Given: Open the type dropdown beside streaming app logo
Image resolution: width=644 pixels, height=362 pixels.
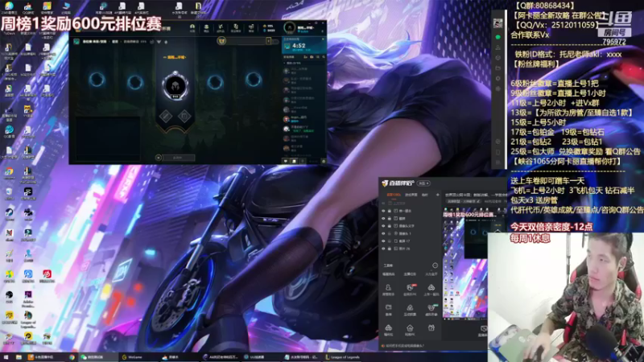Looking at the screenshot, I should [x=423, y=183].
